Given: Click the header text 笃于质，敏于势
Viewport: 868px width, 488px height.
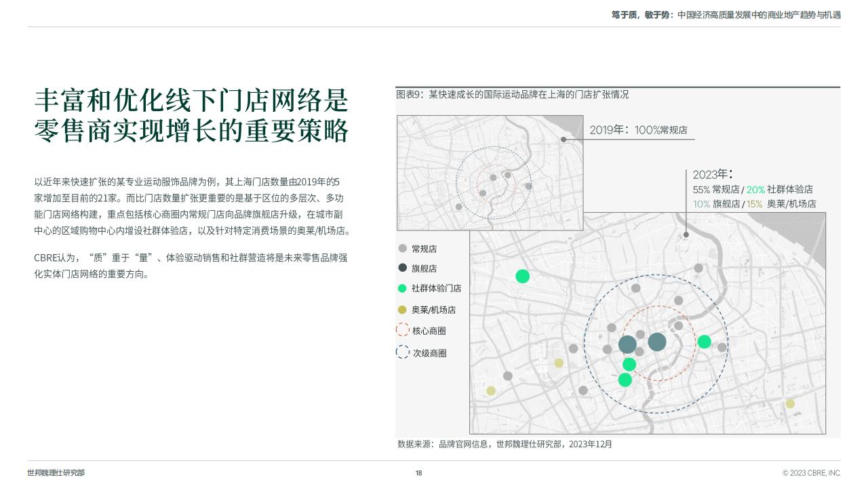Looking at the screenshot, I should coord(642,14).
